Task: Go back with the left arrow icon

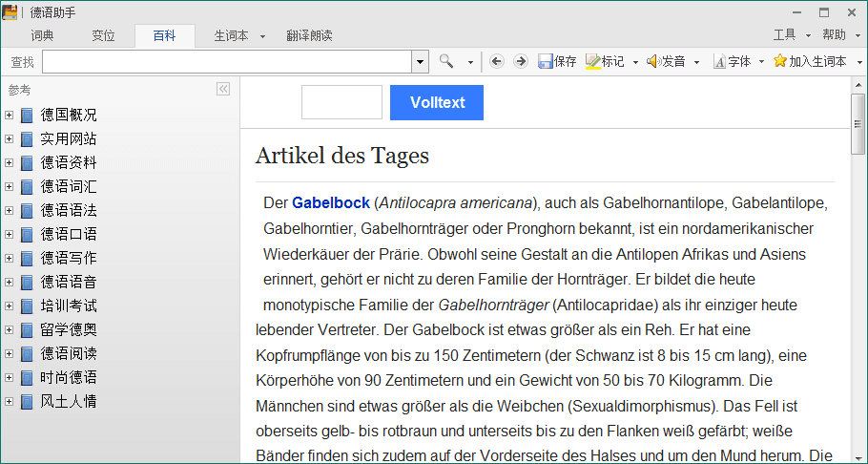Action: coord(497,61)
